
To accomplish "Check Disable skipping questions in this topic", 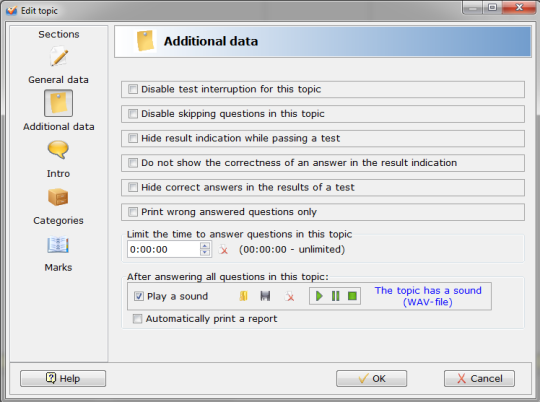I will click(x=133, y=114).
